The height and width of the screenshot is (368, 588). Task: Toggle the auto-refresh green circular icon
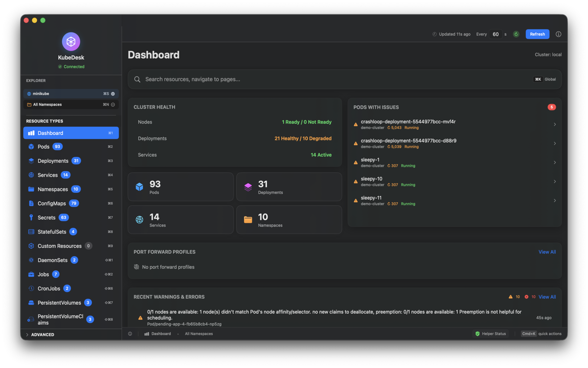[516, 34]
